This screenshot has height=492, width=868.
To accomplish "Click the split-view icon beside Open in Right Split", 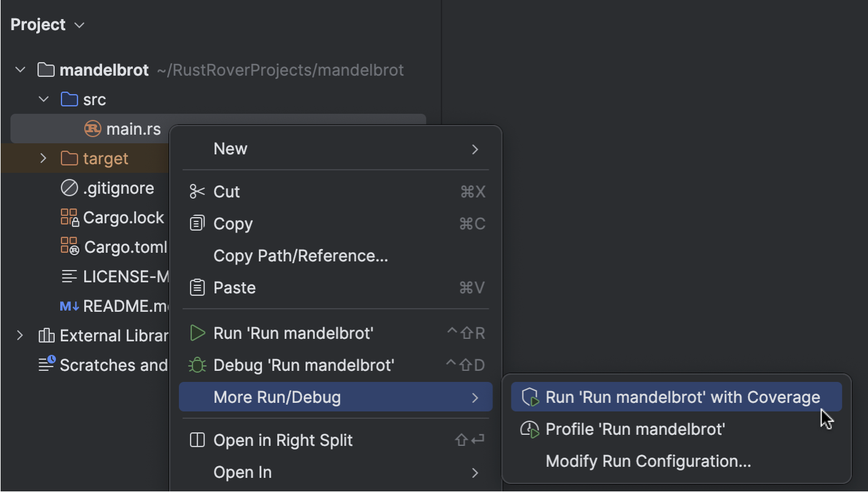I will [x=197, y=440].
